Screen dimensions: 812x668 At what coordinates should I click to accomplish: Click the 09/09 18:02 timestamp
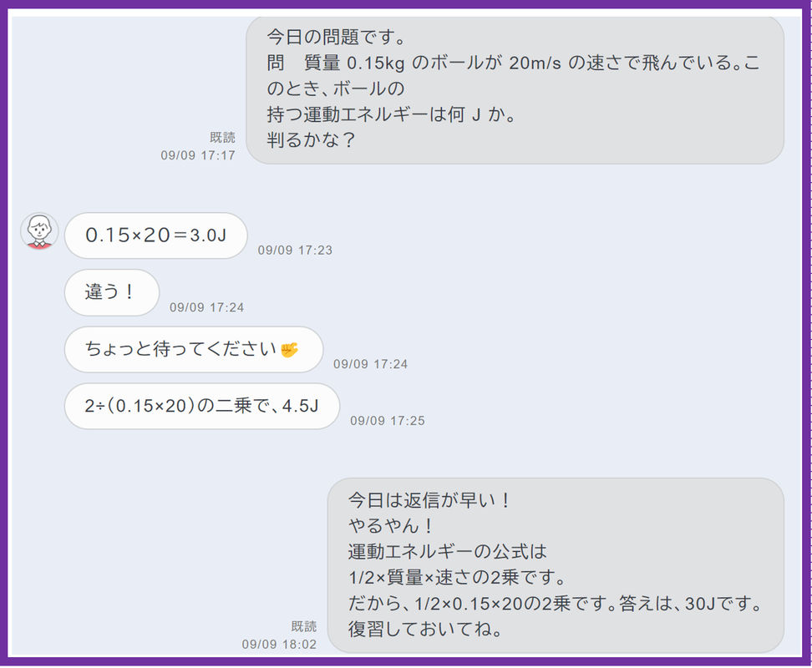click(279, 644)
